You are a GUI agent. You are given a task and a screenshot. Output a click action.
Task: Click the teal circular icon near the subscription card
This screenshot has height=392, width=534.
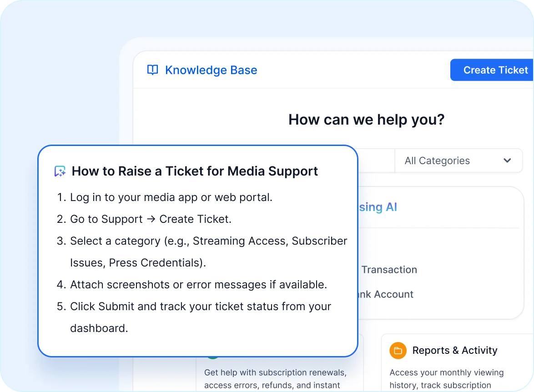tap(213, 358)
